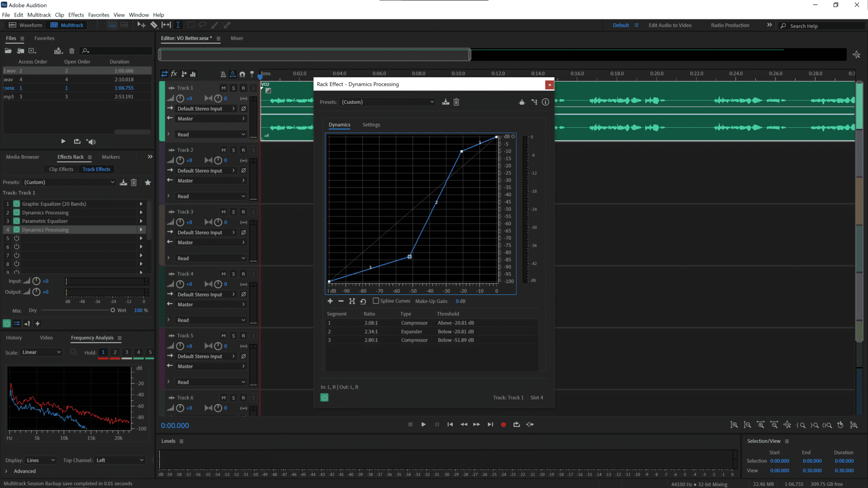868x488 pixels.
Task: Select the Time Selection tool
Action: (x=178, y=25)
